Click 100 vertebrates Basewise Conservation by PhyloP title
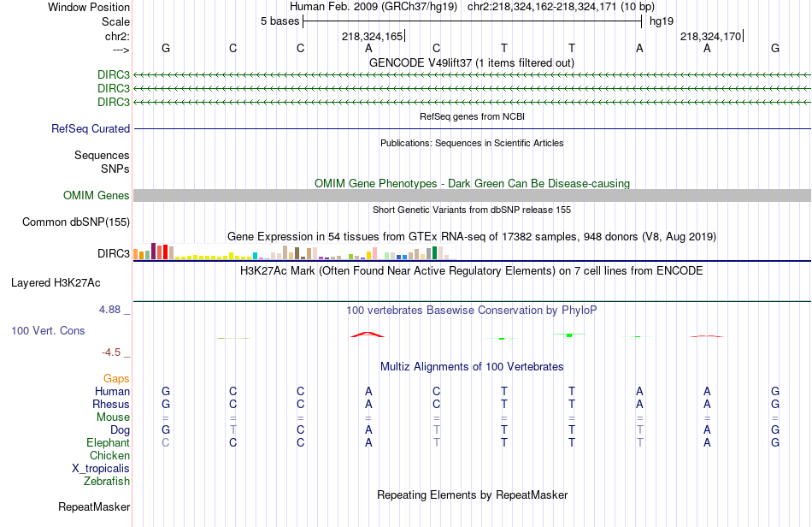Viewport: 812px width, 527px height. tap(472, 311)
